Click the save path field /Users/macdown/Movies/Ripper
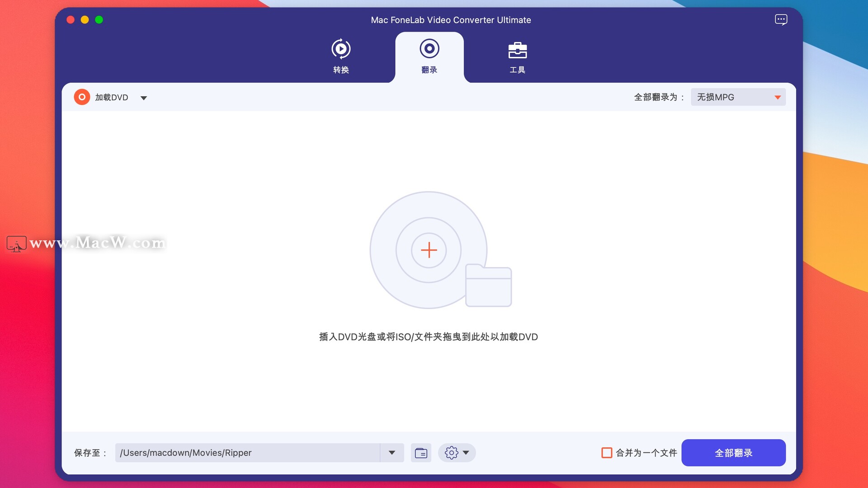Image resolution: width=868 pixels, height=488 pixels. 247,453
